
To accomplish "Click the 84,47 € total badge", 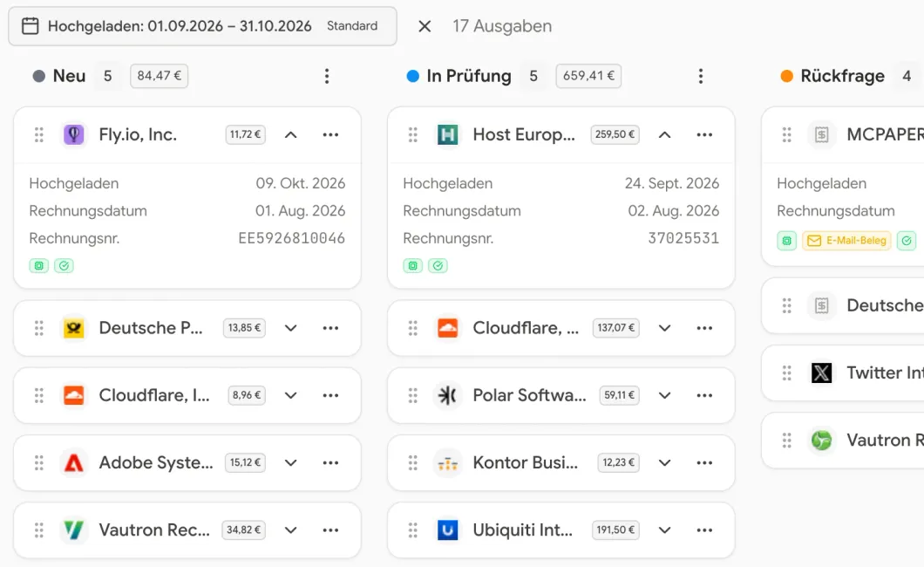I will tap(160, 76).
